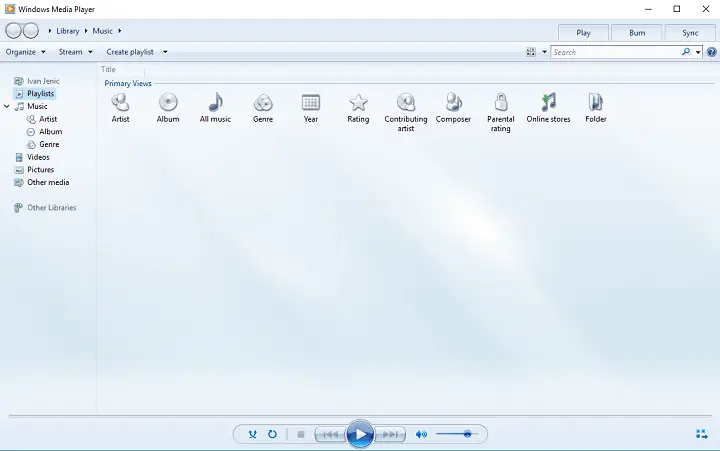This screenshot has height=451, width=720.
Task: Minimize the Windows Media Player window
Action: (648, 9)
